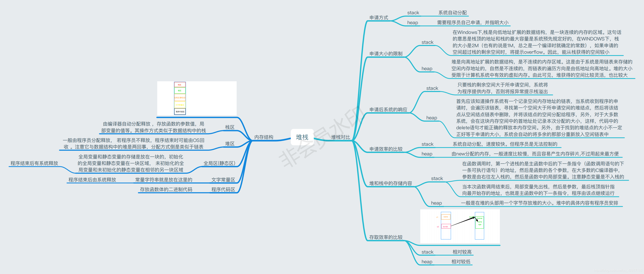Open the memory layout diagram thumbnail

point(197,98)
